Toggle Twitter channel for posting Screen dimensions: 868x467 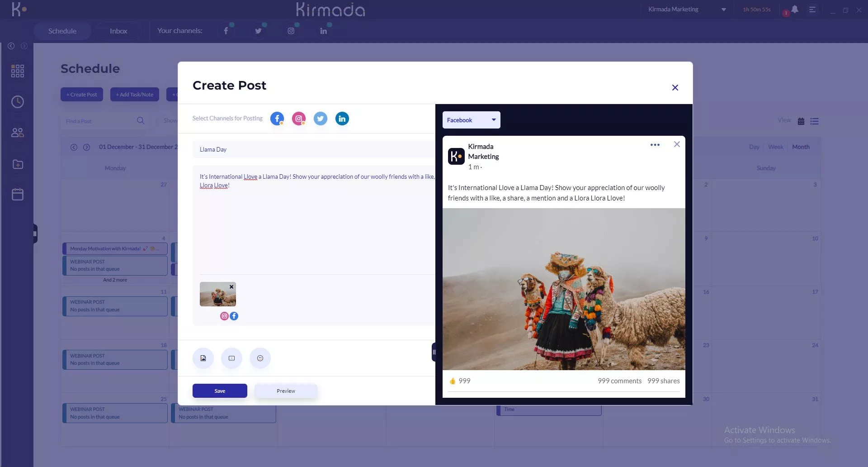pyautogui.click(x=321, y=119)
